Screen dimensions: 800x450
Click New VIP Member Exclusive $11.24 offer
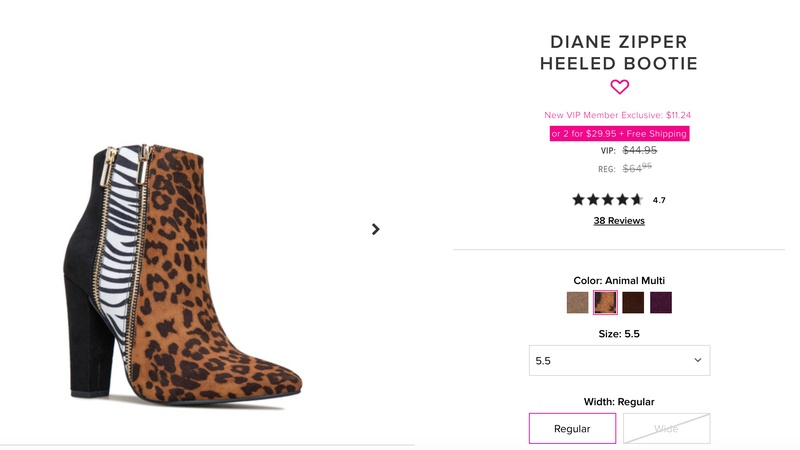[x=617, y=115]
